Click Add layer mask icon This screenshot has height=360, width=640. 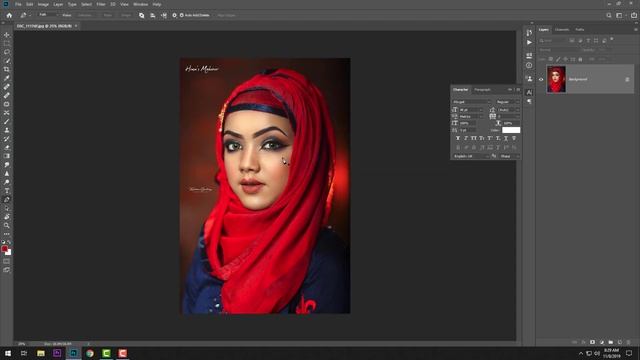click(592, 342)
